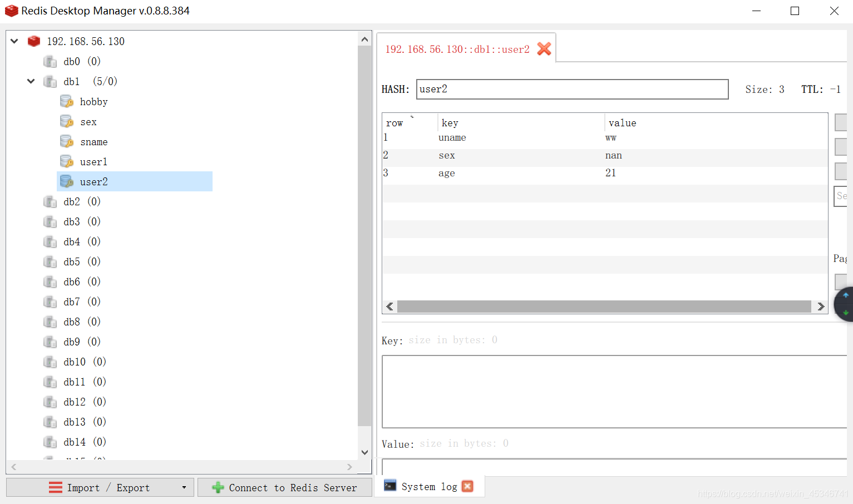
Task: Click the Import / Export menu icon
Action: coord(56,488)
